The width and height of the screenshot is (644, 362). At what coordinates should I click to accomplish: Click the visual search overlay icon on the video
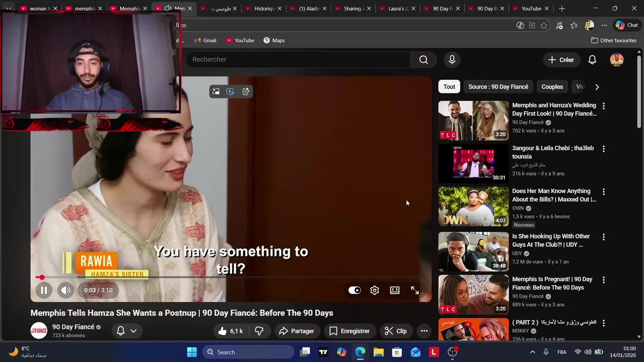point(230,92)
